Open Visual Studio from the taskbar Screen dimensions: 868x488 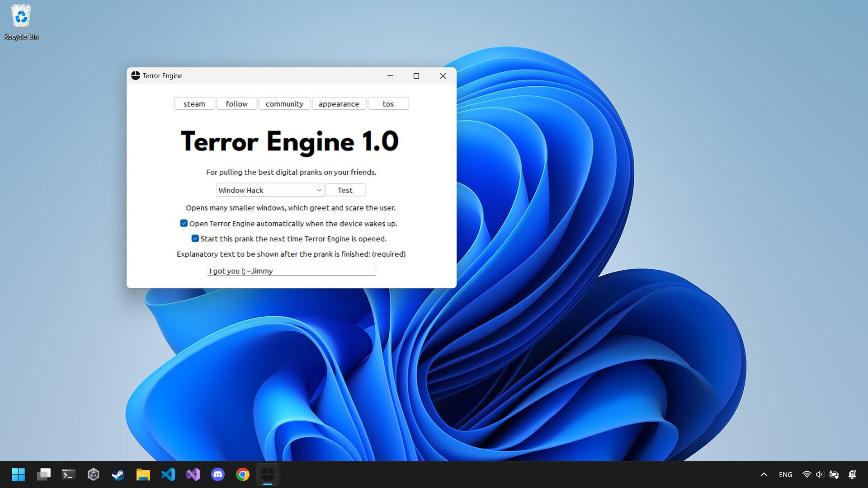pos(193,474)
